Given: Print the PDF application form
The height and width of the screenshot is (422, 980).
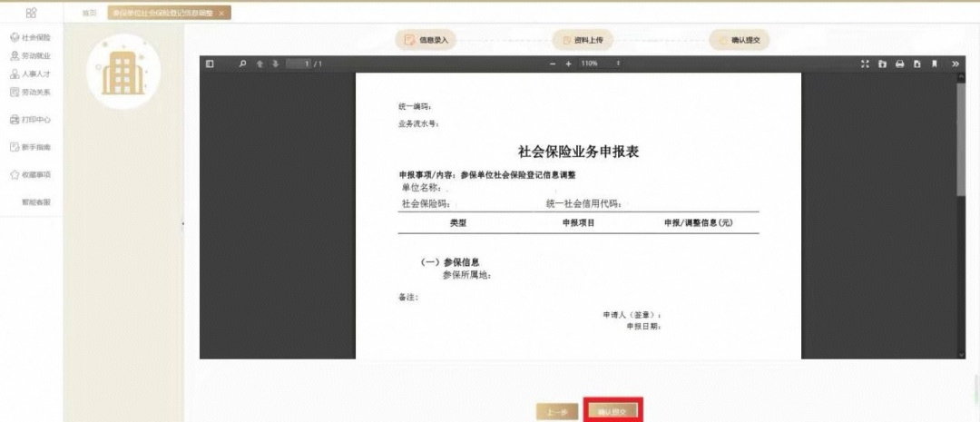Looking at the screenshot, I should pyautogui.click(x=899, y=64).
